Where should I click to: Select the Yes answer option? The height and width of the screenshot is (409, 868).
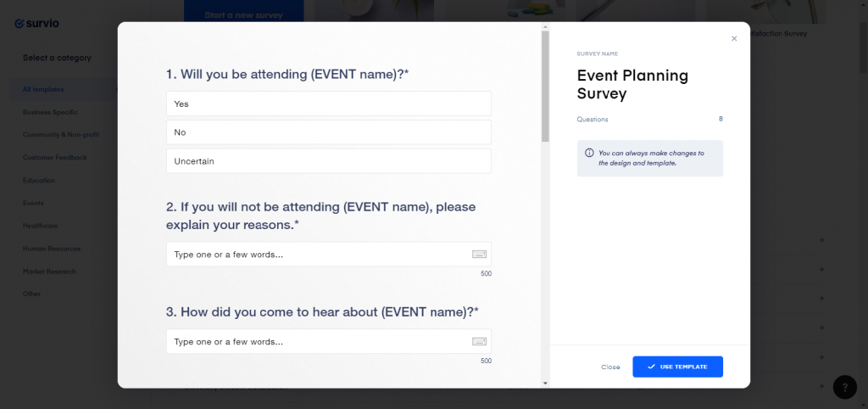click(x=328, y=104)
